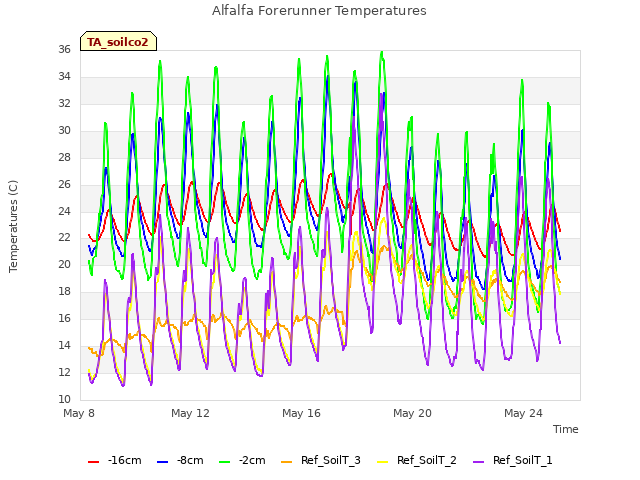
Task: Click the 18 y-axis tick label
Action: coord(64,291)
